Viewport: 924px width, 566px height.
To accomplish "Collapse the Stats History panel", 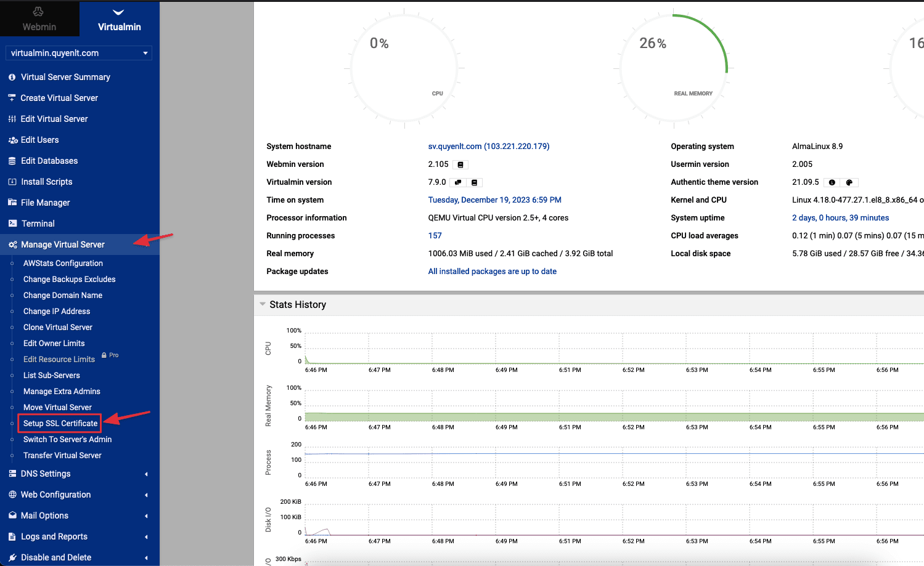I will click(263, 304).
